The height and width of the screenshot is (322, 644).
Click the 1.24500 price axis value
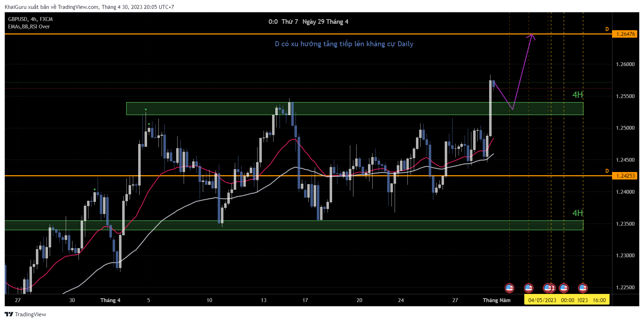click(625, 160)
